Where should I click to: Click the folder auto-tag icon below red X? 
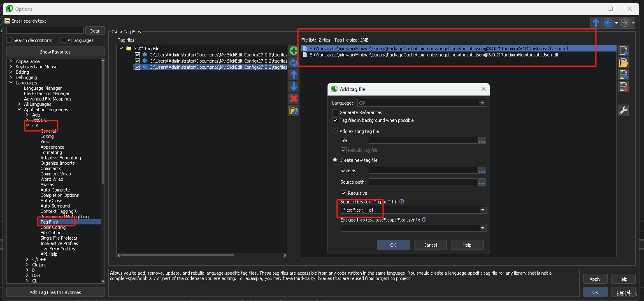point(293,110)
